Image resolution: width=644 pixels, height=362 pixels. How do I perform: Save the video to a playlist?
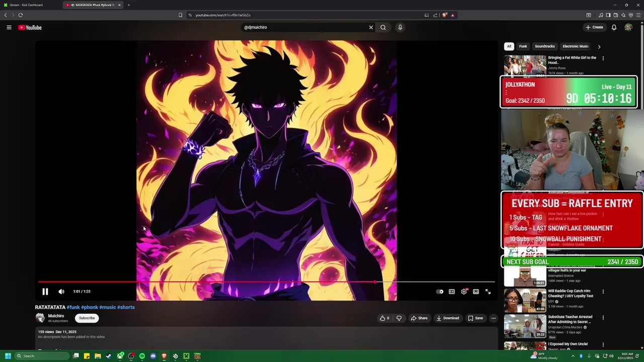tap(475, 318)
